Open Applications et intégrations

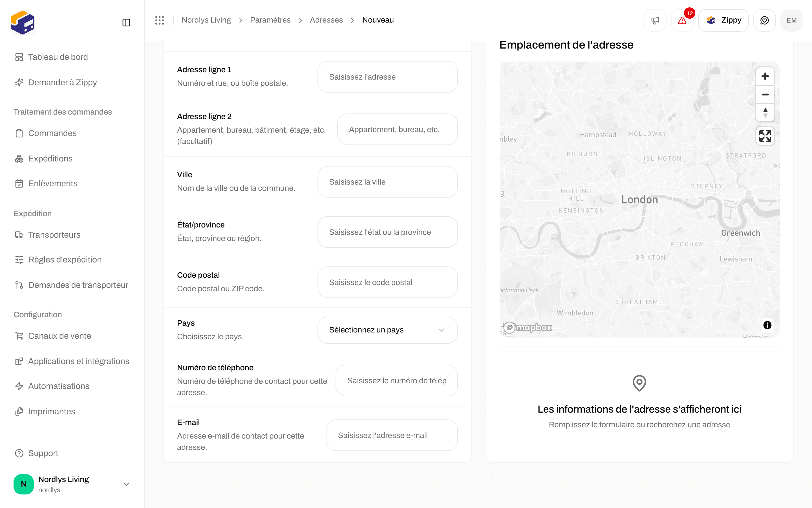(x=72, y=361)
